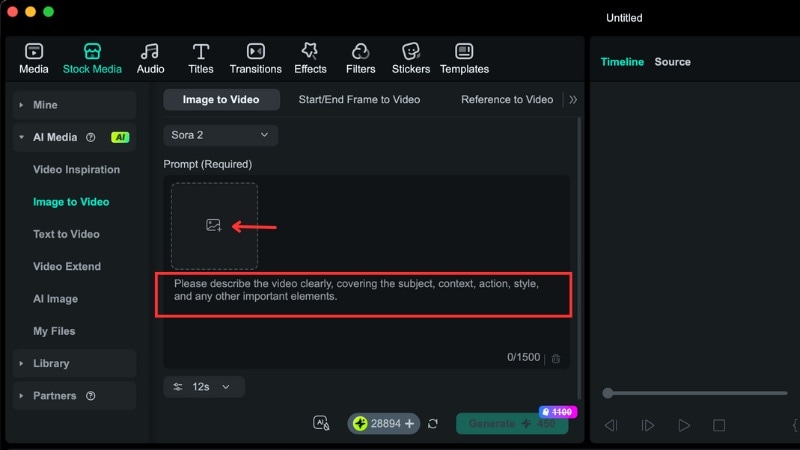Open Video Inspiration in sidebar
Screen dimensions: 800x450
coord(77,169)
